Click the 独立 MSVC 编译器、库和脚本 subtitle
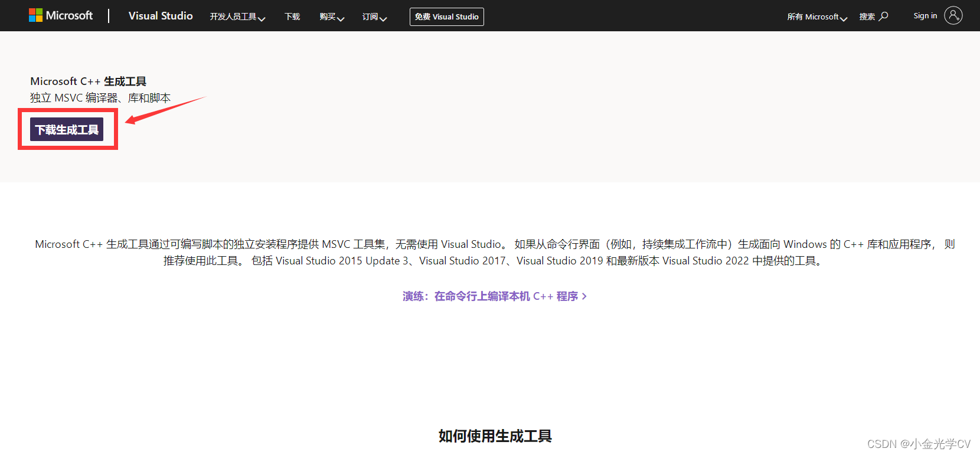The image size is (980, 455). click(100, 98)
